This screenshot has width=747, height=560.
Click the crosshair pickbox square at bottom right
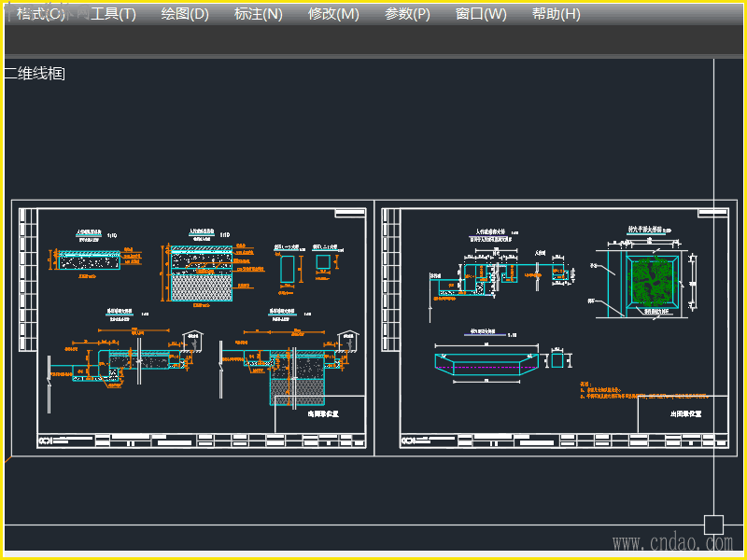coord(713,525)
